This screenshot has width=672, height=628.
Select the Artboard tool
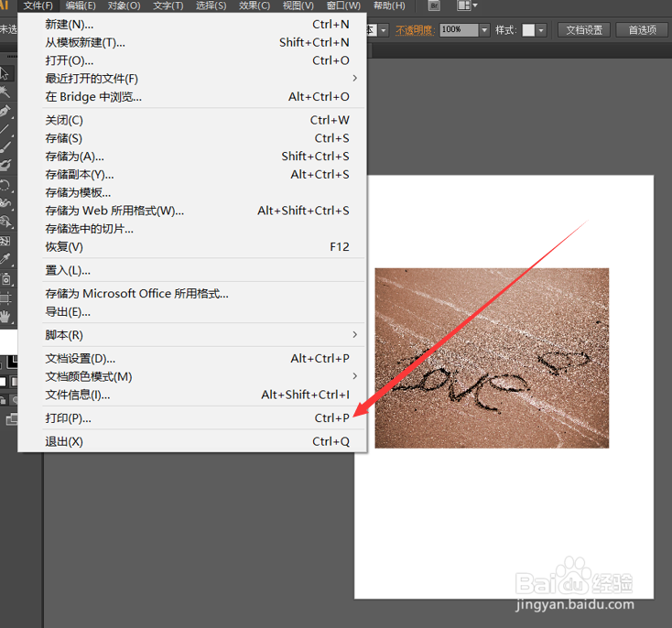click(5, 298)
